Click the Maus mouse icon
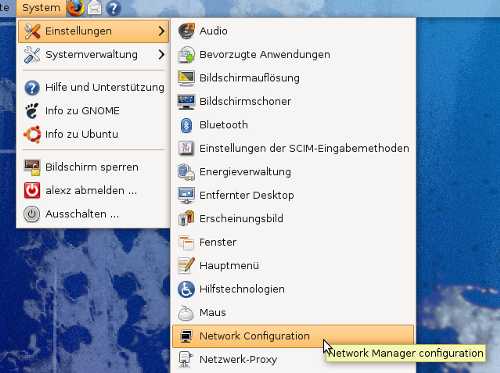Viewport: 500px width, 373px height. coord(186,313)
